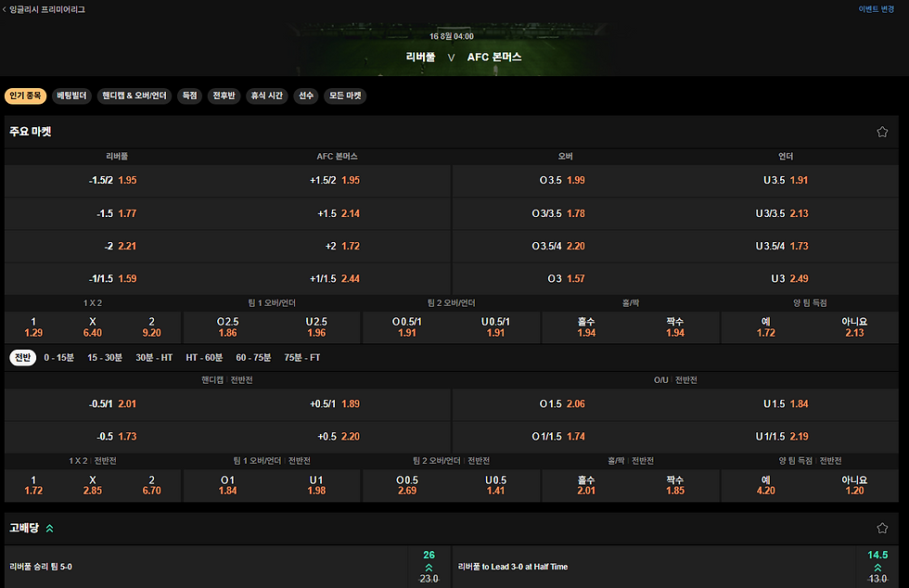Bet team 2 over O0.5/1 at 1.91

click(407, 327)
